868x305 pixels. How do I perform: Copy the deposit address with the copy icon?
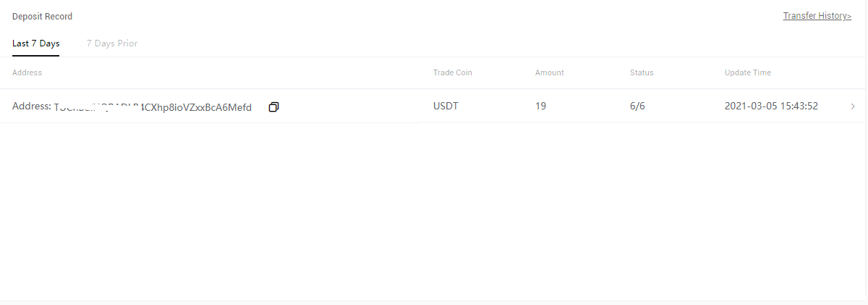(273, 106)
